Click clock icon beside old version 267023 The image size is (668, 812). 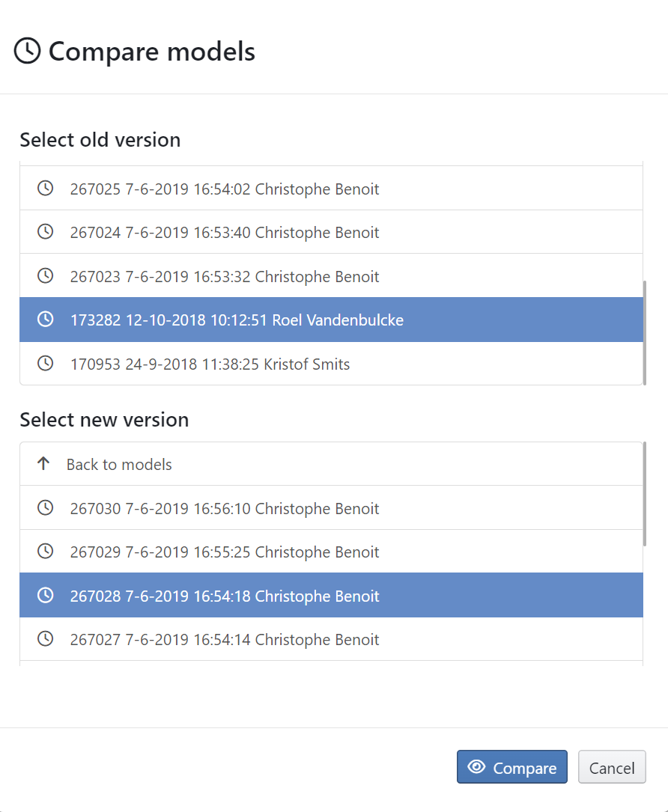46,276
